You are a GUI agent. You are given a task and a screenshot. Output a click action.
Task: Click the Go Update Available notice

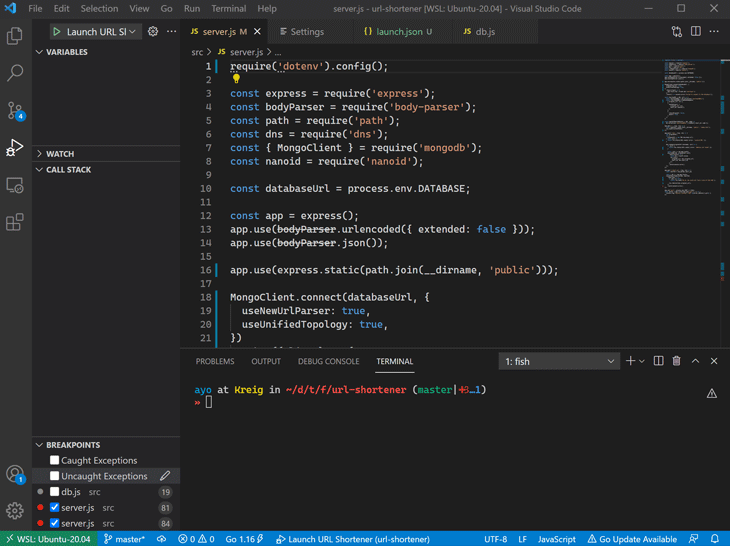tap(632, 539)
